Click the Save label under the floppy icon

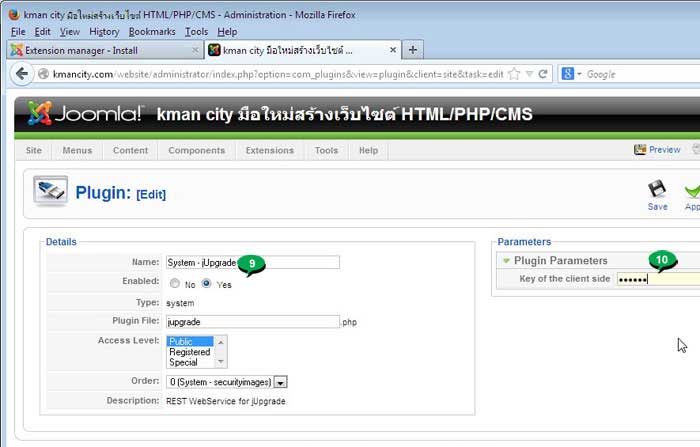658,207
